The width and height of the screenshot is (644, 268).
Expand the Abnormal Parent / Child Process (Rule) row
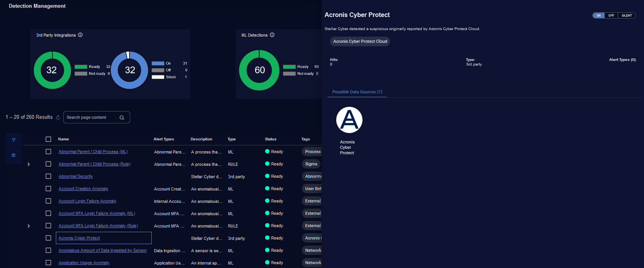pos(29,164)
